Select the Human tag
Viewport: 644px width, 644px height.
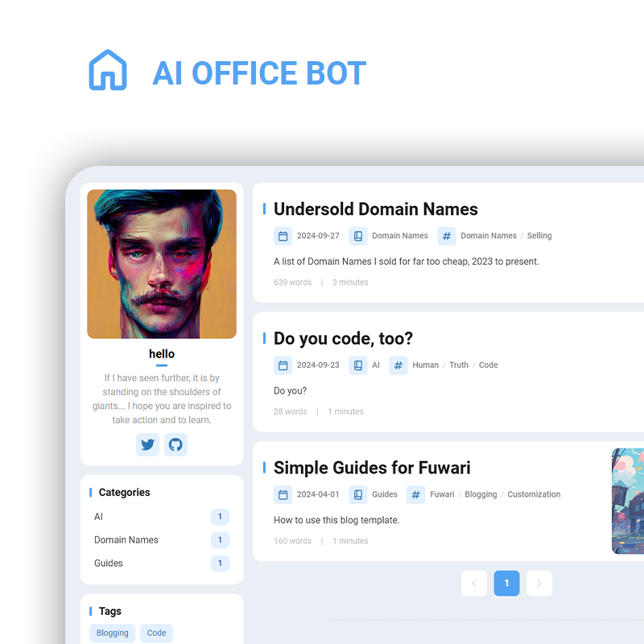[x=426, y=365]
